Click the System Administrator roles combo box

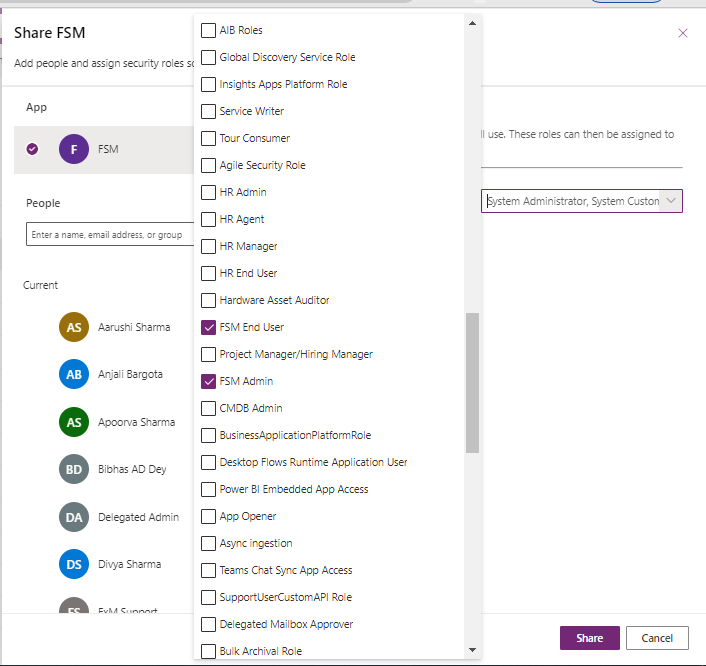(x=582, y=201)
